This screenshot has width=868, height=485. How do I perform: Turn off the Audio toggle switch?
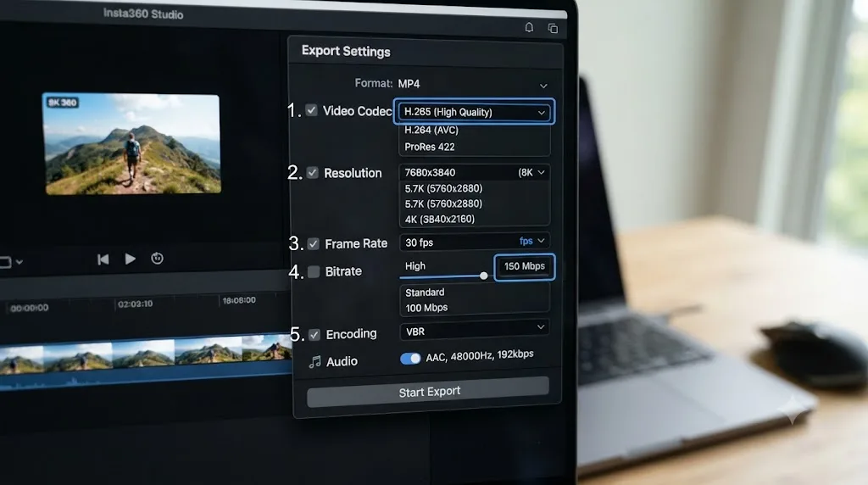(410, 359)
